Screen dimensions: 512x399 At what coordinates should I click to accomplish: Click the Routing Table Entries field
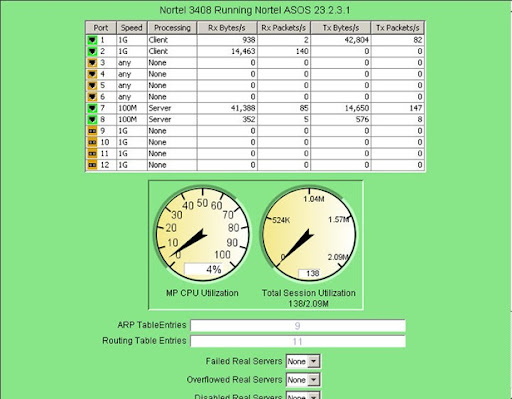click(298, 341)
